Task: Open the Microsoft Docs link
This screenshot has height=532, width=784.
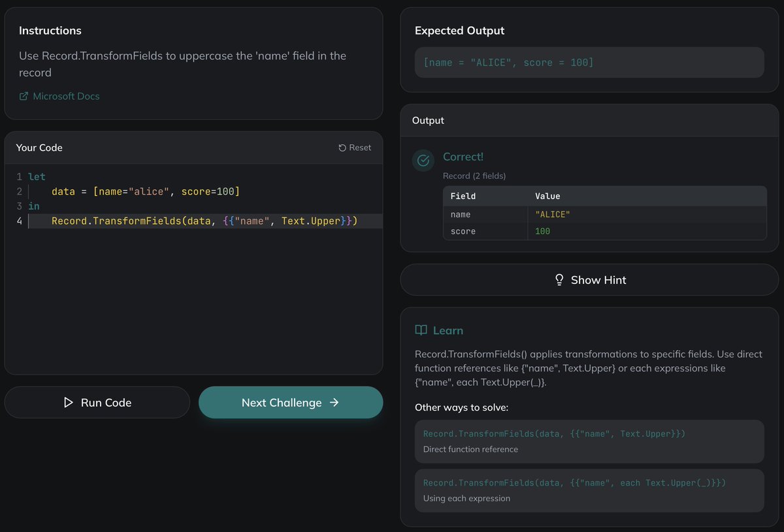Action: pyautogui.click(x=59, y=96)
